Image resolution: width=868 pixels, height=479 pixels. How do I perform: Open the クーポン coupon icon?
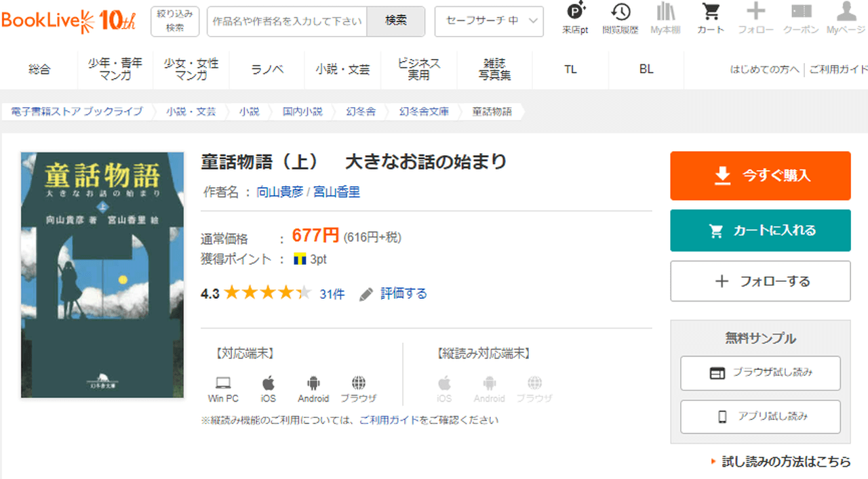(801, 18)
